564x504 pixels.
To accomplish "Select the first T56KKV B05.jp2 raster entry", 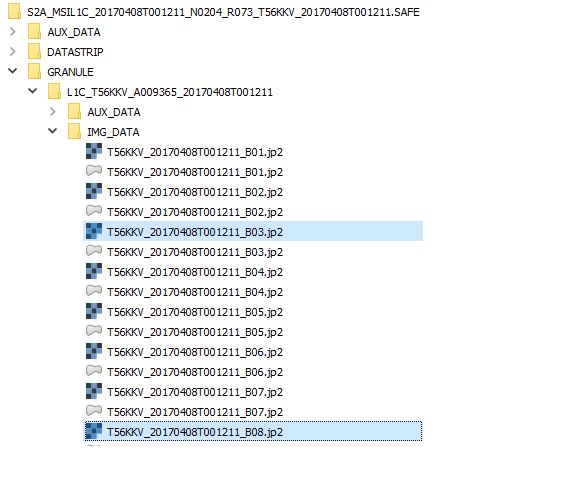I will point(195,312).
